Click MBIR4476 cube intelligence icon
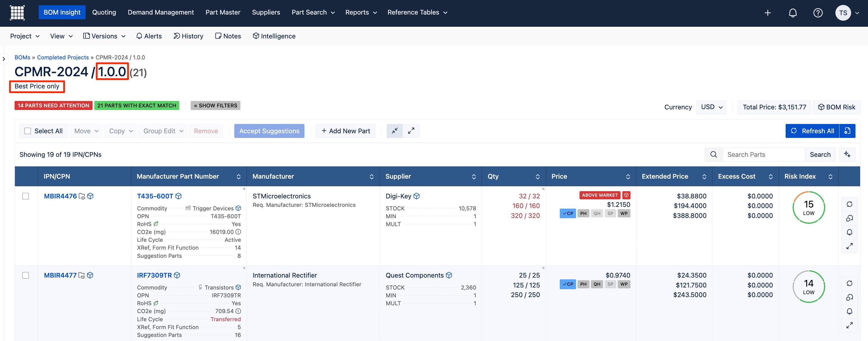 tap(90, 196)
